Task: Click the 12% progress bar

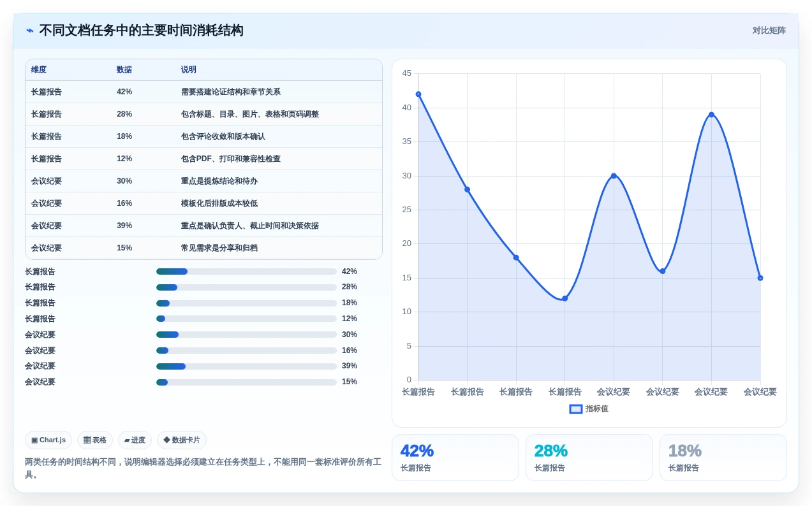Action: point(246,319)
